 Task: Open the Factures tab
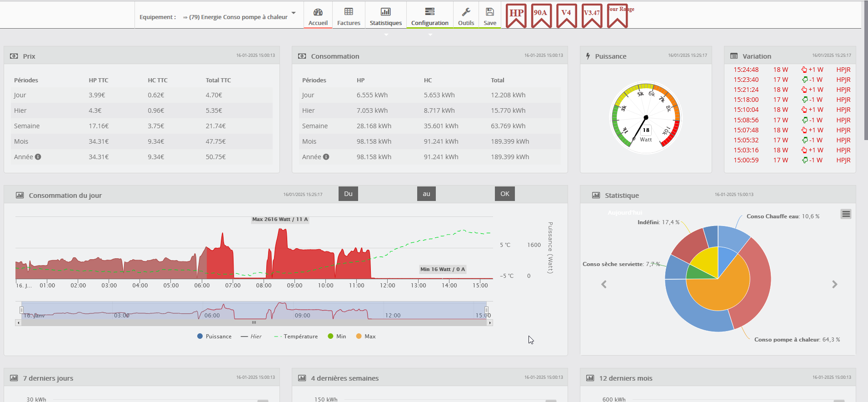tap(349, 17)
